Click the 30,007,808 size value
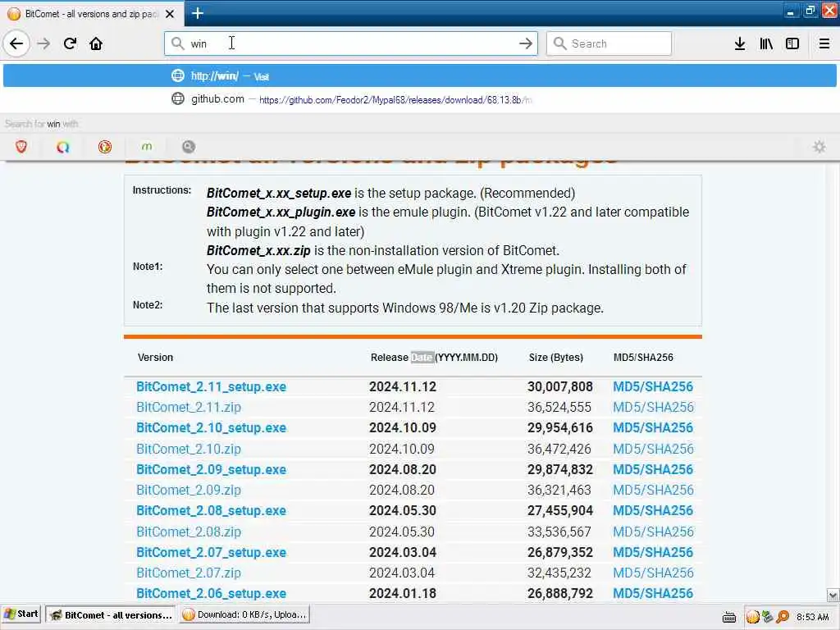 point(559,387)
